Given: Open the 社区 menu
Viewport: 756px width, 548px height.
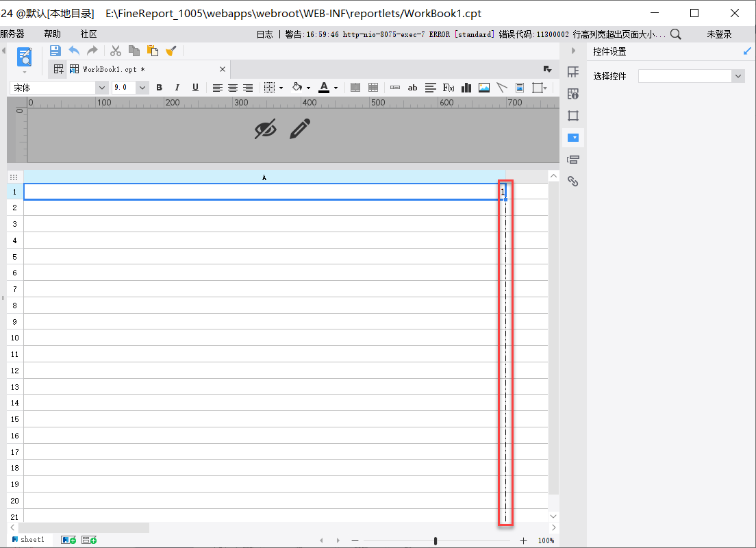Looking at the screenshot, I should [89, 34].
